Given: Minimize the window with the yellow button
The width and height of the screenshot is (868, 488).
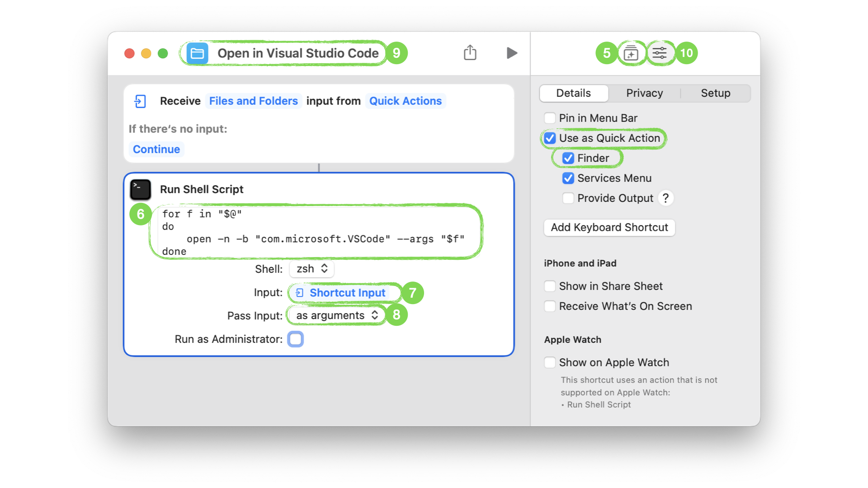Looking at the screenshot, I should tap(146, 53).
